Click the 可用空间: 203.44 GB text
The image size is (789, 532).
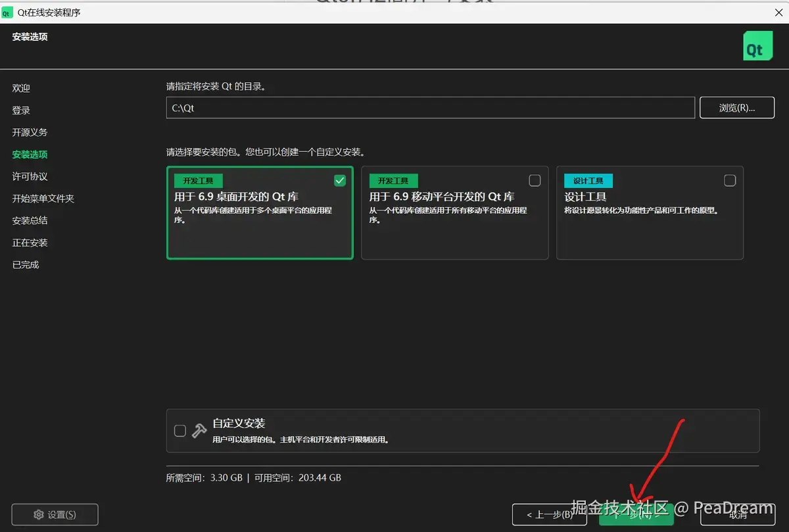pyautogui.click(x=298, y=478)
